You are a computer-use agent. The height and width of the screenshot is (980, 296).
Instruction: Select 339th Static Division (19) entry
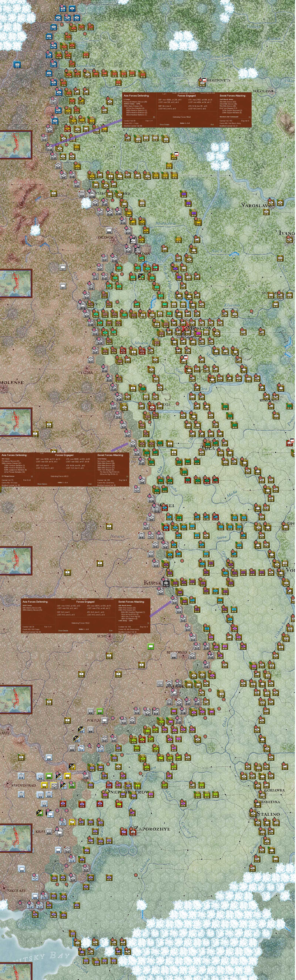click(133, 106)
